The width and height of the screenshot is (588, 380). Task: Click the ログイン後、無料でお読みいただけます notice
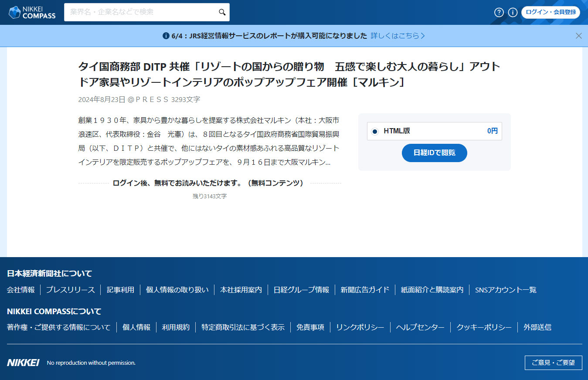(x=208, y=183)
